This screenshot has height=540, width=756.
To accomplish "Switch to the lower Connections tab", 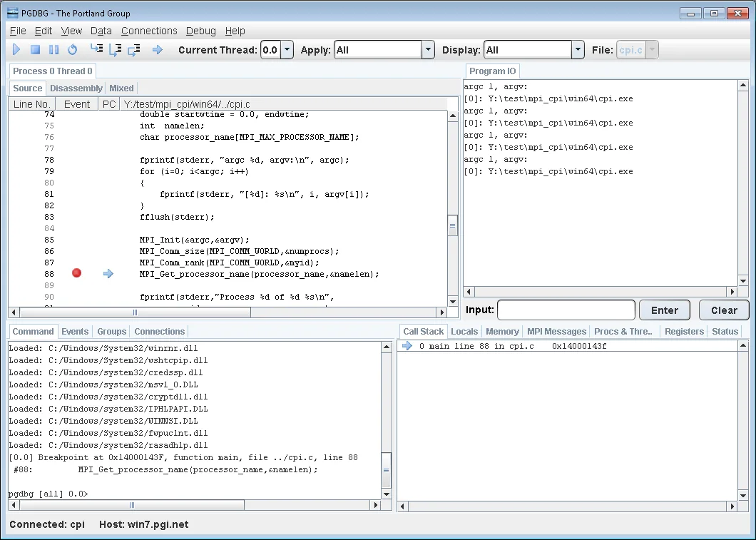I will click(159, 331).
